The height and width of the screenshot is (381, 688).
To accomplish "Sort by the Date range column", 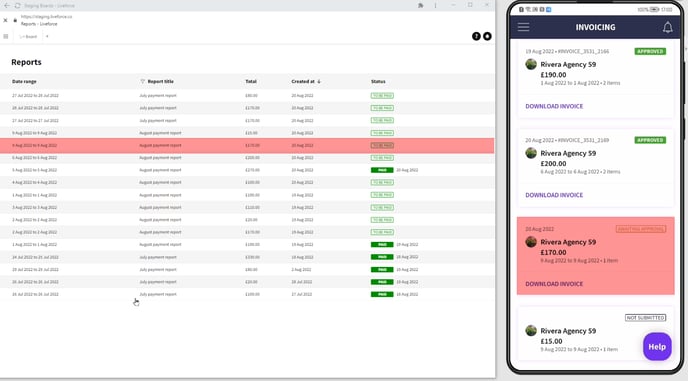I will (x=24, y=81).
